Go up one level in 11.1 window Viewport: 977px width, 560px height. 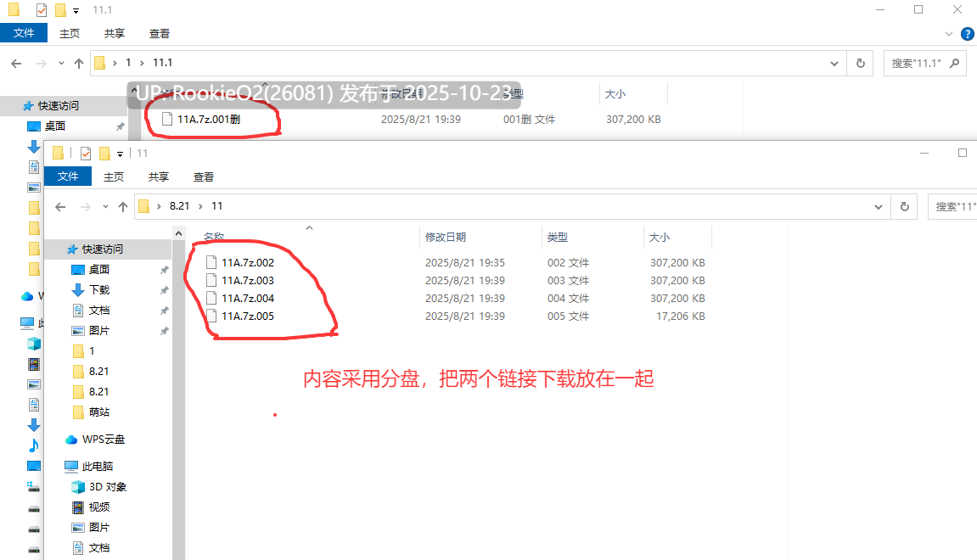[x=78, y=63]
